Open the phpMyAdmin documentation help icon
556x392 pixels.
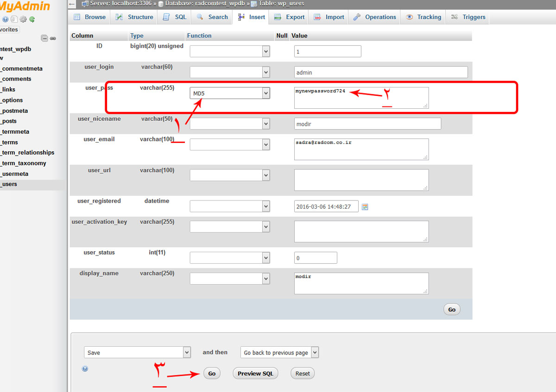(5, 19)
